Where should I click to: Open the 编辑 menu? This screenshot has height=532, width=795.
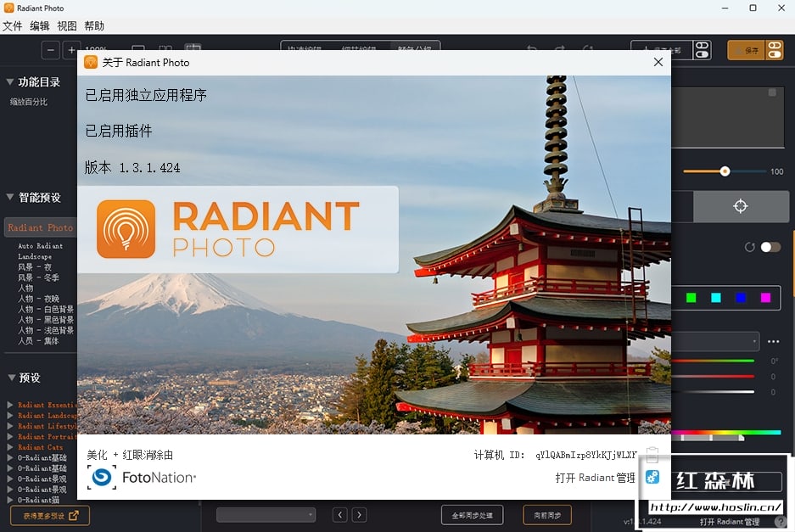pos(40,25)
